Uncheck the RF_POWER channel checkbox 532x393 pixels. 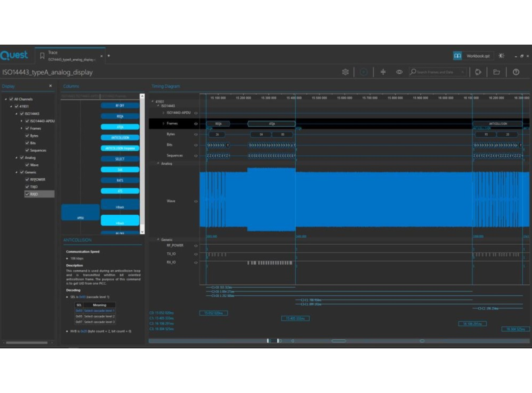(x=27, y=179)
